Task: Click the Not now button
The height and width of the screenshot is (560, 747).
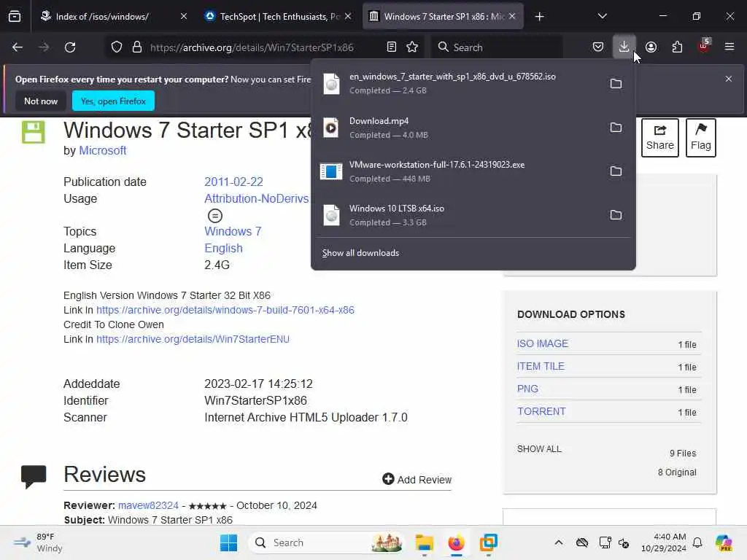Action: tap(41, 101)
